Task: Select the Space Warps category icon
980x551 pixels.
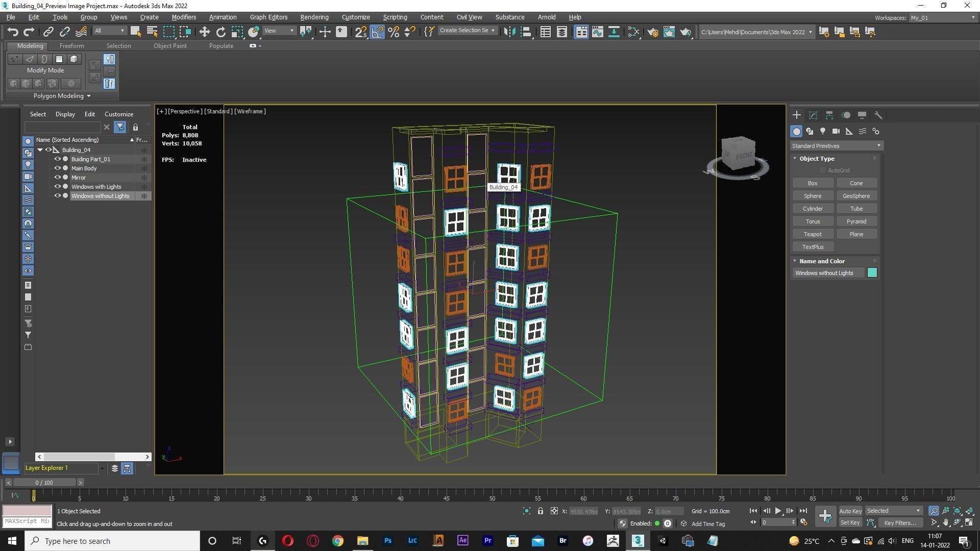Action: click(863, 131)
